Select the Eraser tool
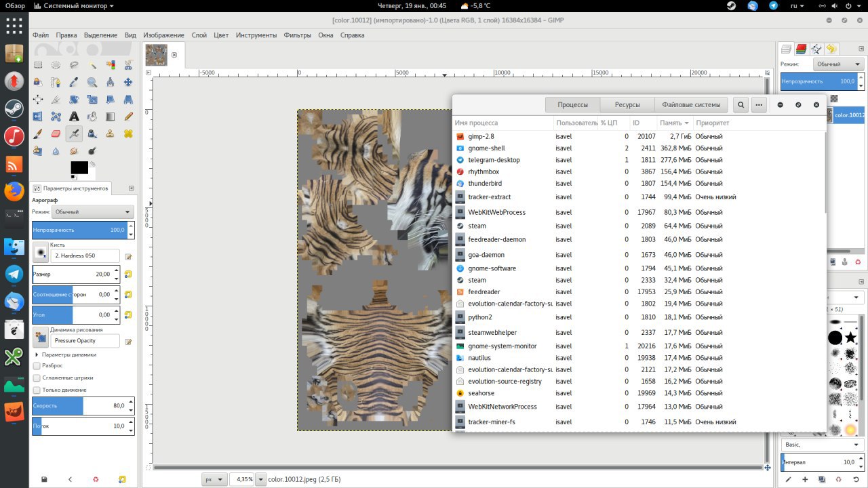 point(56,134)
